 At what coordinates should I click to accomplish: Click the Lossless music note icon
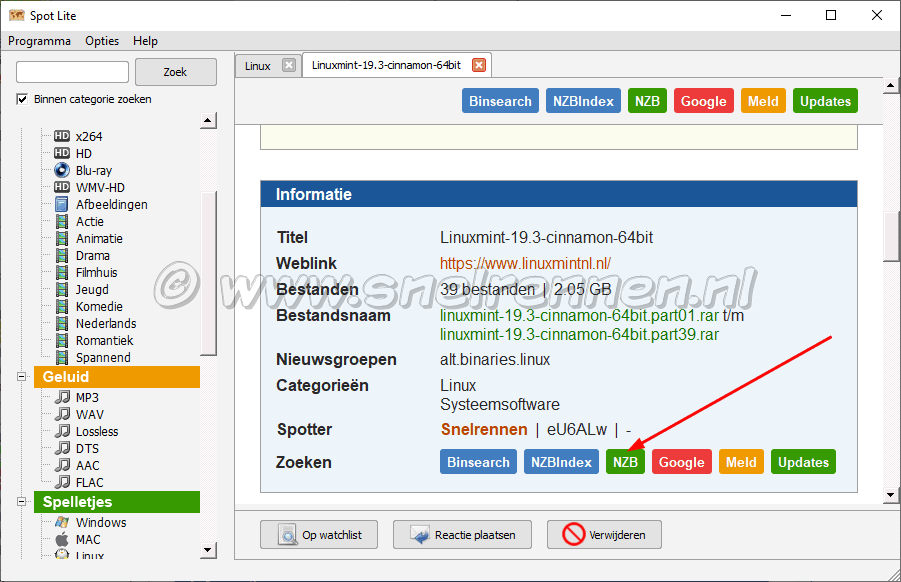click(62, 431)
